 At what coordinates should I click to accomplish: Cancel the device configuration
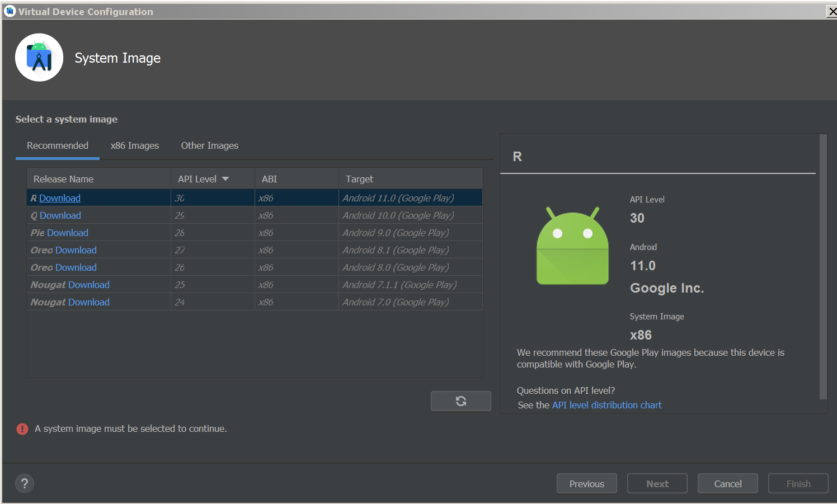728,484
